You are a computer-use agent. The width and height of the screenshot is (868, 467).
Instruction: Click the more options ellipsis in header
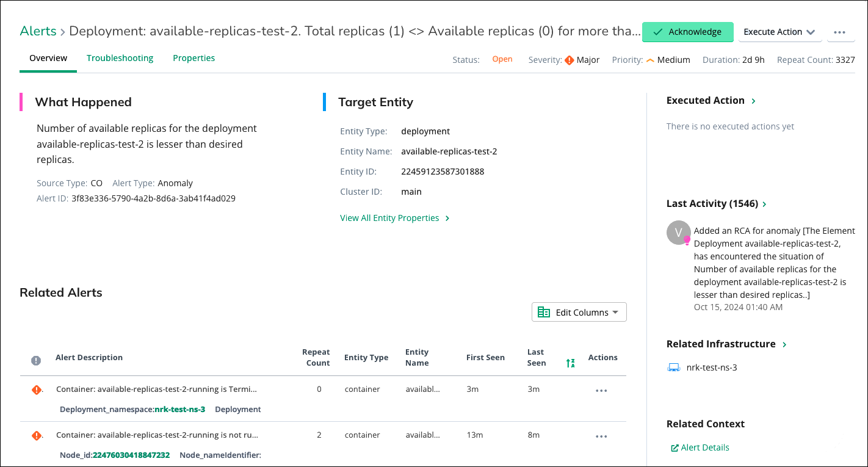[840, 32]
